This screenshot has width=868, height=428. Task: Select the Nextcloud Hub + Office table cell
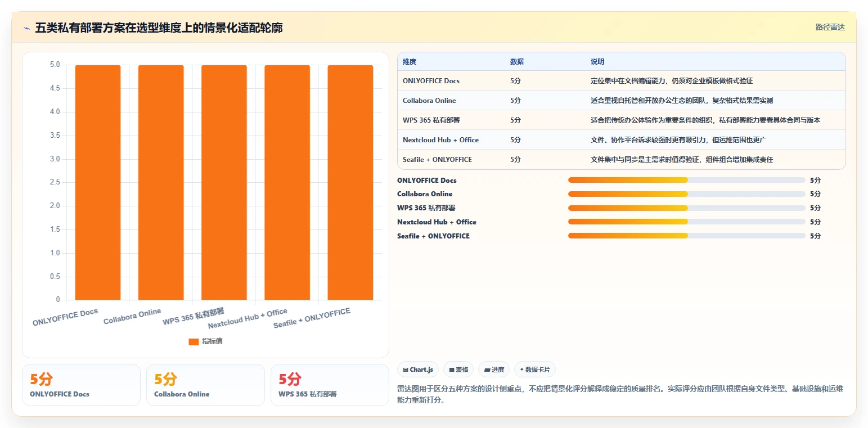tap(440, 140)
